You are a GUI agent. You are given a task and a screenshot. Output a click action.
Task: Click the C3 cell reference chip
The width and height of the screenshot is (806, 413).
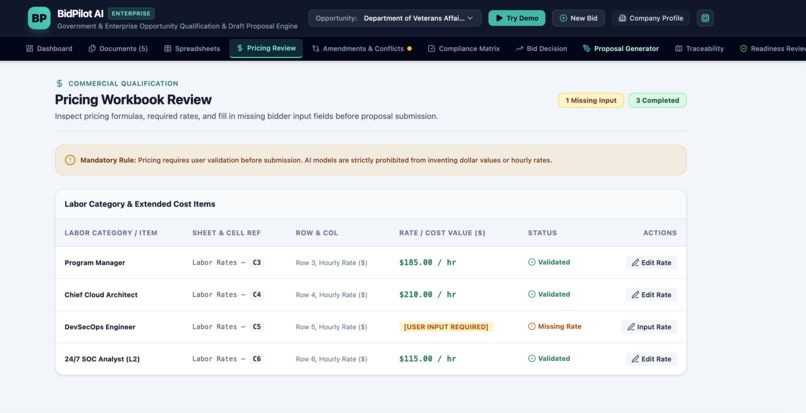[x=257, y=262]
